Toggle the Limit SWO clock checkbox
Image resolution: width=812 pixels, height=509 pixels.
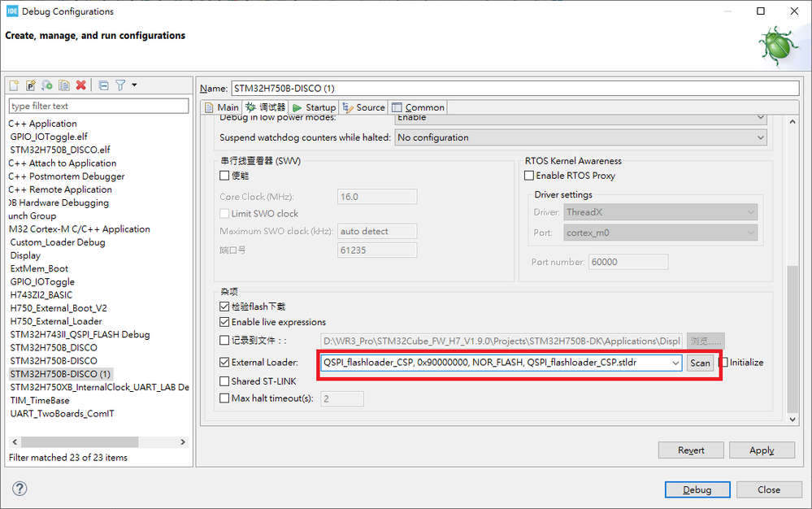[224, 213]
